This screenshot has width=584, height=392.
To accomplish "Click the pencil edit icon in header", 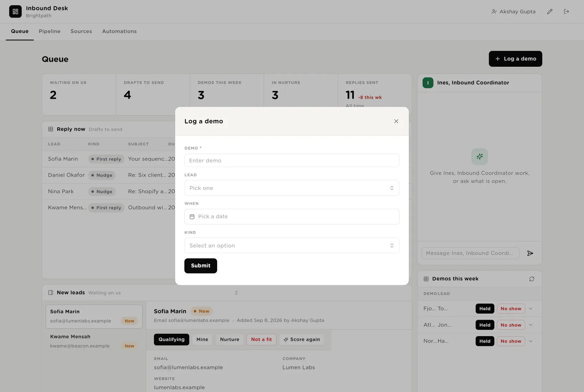I will [x=550, y=12].
